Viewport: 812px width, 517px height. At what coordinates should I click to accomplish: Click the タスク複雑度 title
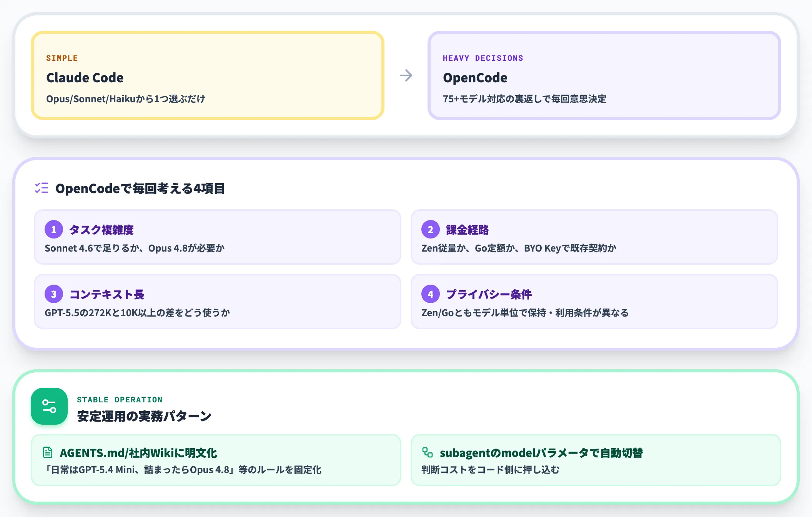tap(101, 230)
